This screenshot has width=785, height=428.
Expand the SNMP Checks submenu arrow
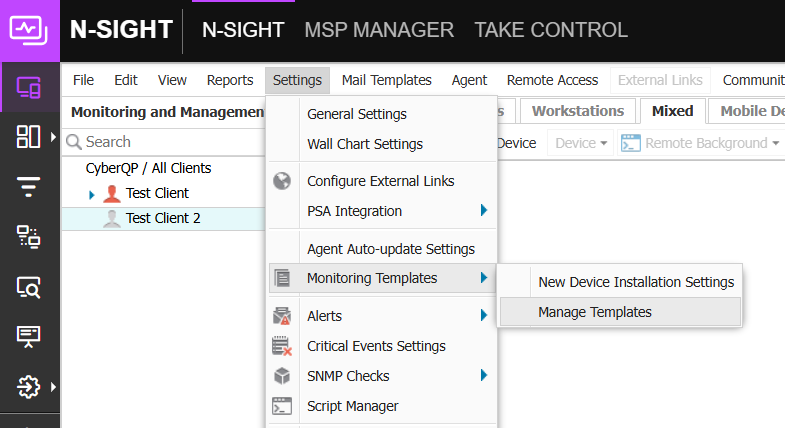click(484, 375)
